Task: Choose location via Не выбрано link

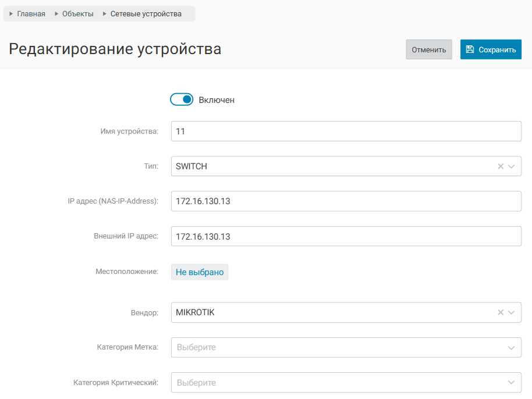Action: [200, 272]
